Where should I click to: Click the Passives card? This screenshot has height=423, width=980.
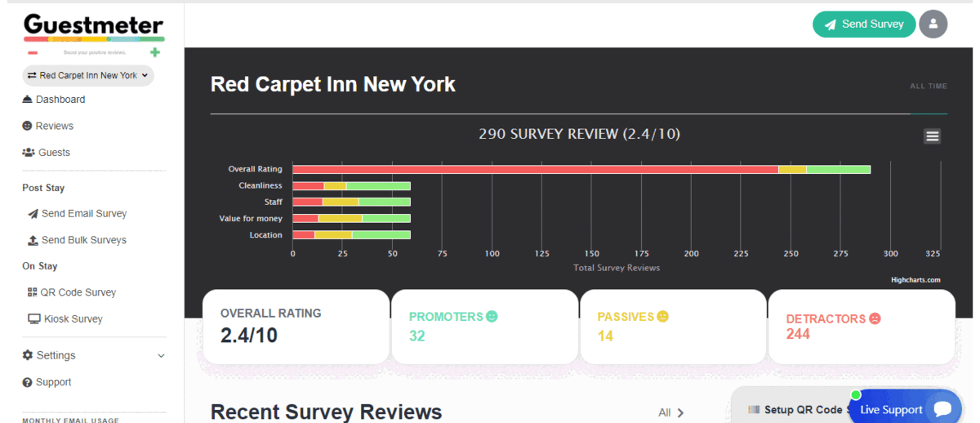pyautogui.click(x=673, y=327)
